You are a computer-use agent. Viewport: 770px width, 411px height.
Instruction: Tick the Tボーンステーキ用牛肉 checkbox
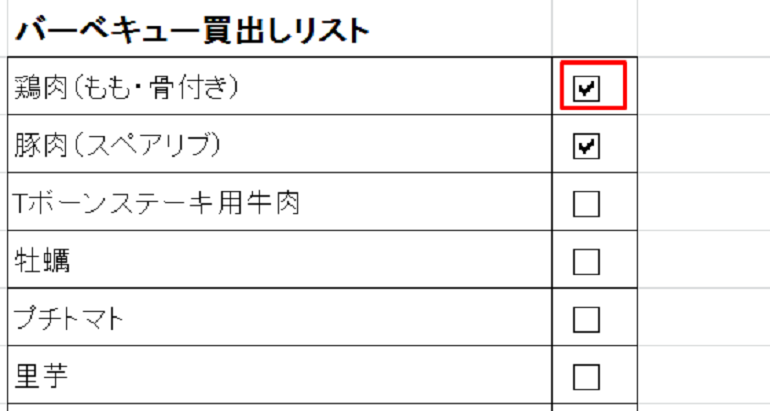tap(587, 204)
